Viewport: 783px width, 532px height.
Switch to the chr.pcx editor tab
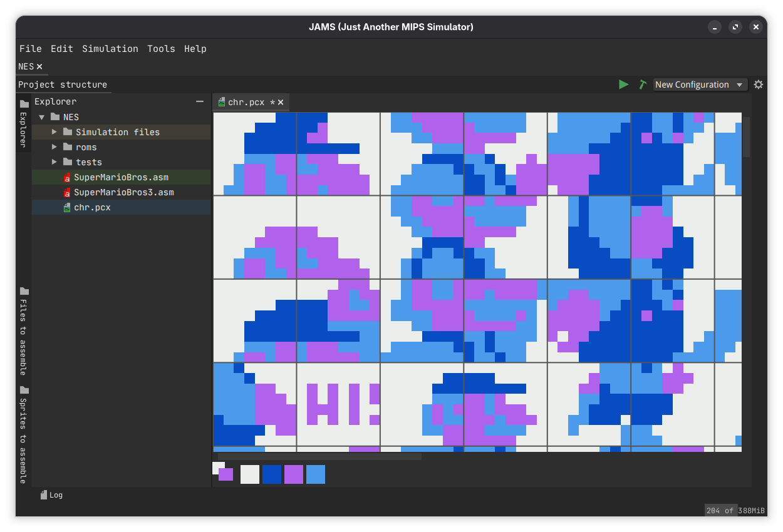pyautogui.click(x=247, y=102)
